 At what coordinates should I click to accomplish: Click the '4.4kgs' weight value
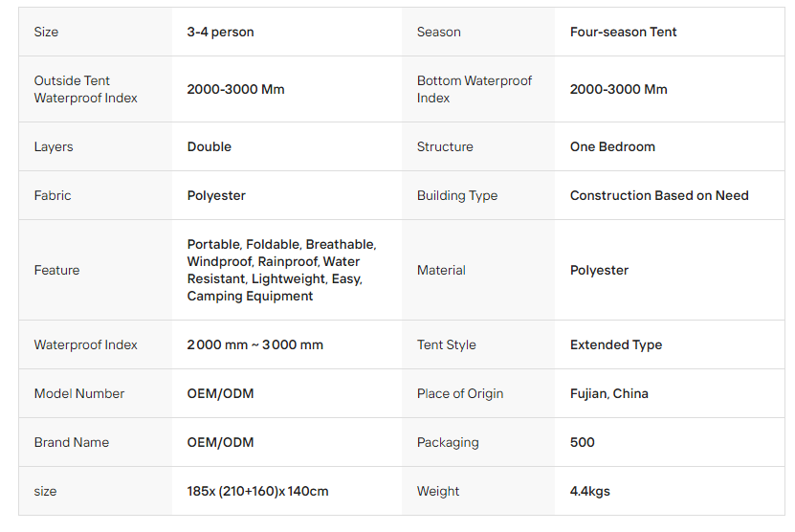589,491
